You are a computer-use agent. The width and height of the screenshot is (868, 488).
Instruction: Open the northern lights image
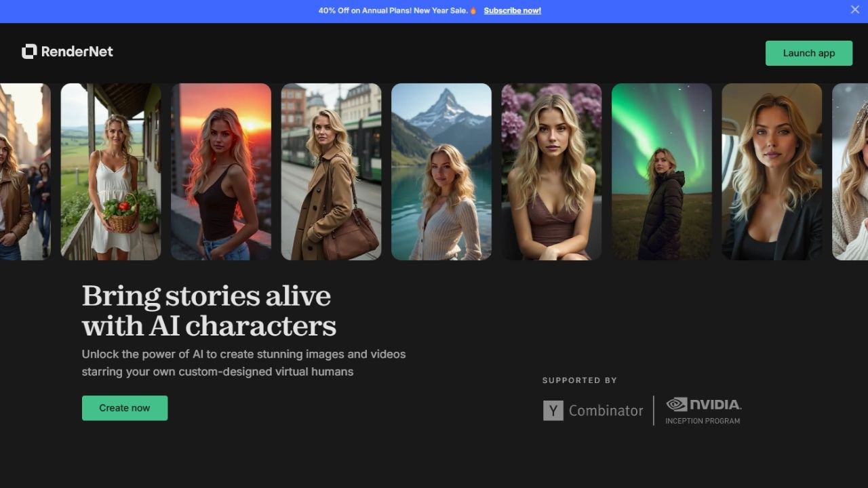coord(662,171)
